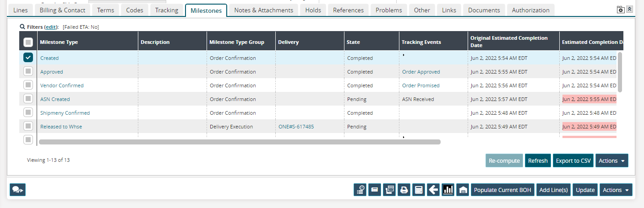Open the bar chart icon

448,190
